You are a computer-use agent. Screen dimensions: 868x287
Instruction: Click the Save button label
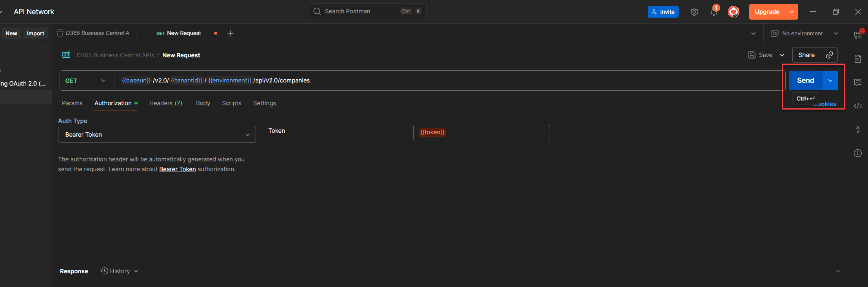tap(766, 55)
